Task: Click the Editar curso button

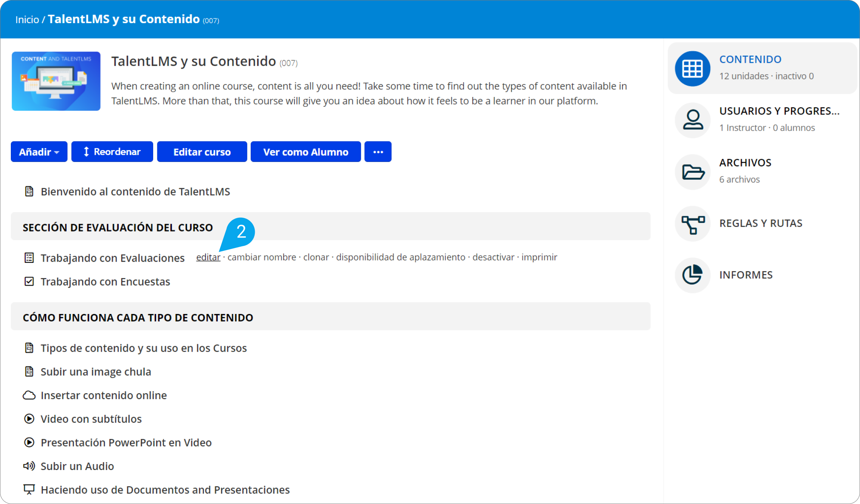Action: coord(202,152)
